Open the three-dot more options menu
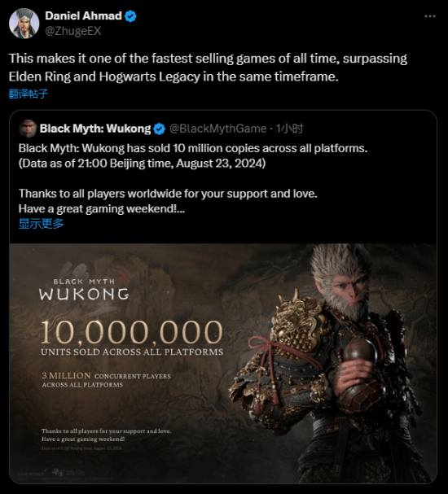 tap(430, 16)
